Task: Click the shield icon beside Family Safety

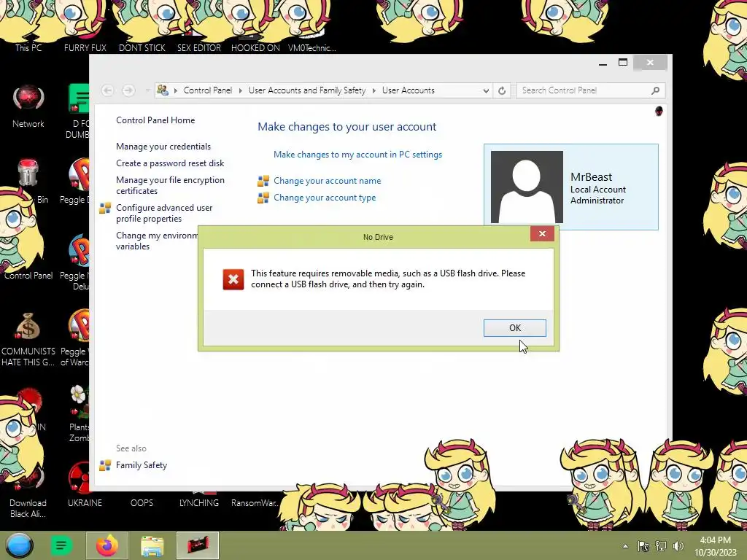Action: (x=105, y=464)
